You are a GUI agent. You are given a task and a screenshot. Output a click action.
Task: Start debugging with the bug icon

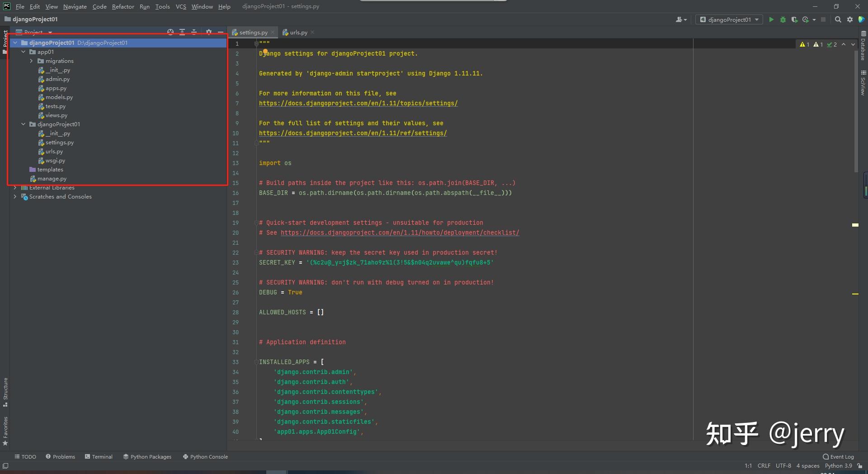click(x=783, y=19)
